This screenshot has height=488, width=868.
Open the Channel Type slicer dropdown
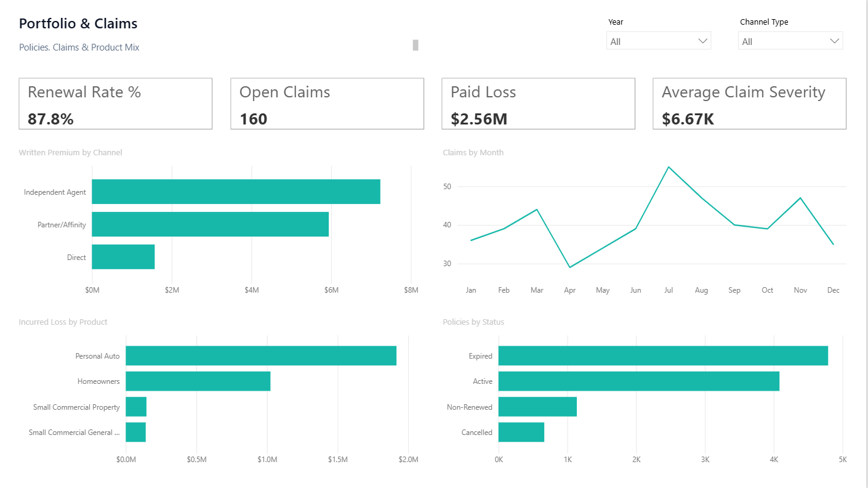point(790,41)
